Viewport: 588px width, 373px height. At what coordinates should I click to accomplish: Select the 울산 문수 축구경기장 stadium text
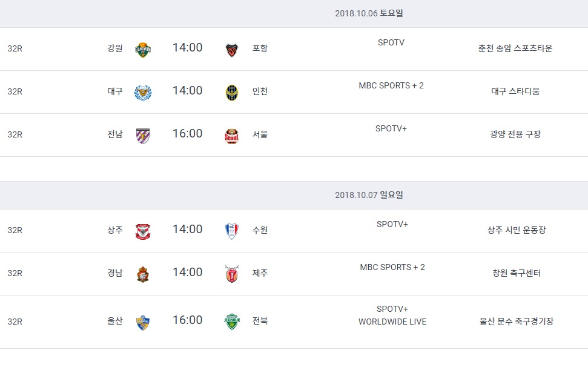pos(517,322)
